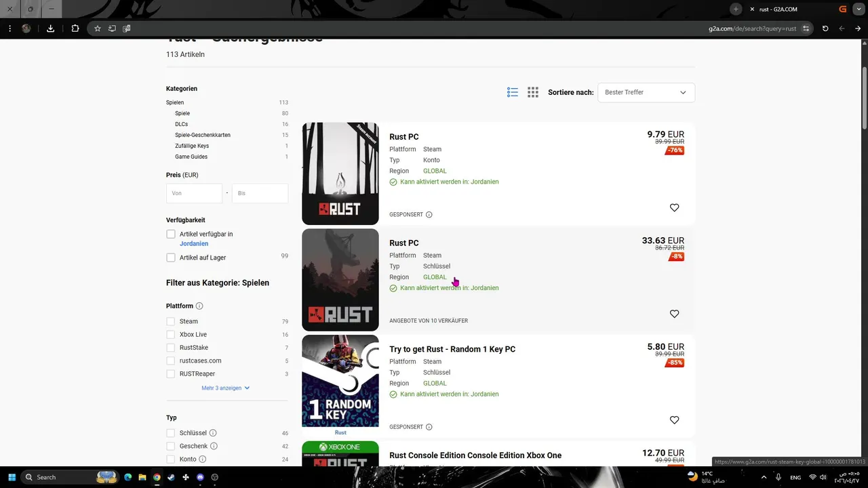This screenshot has width=868, height=488.
Task: Enable Steam platform filter
Action: point(171,321)
